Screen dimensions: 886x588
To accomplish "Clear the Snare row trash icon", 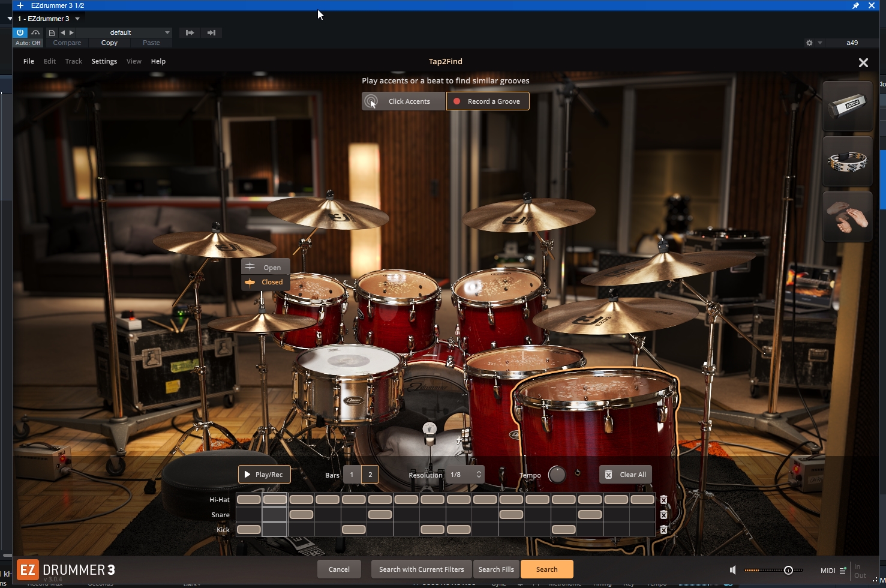I will [663, 515].
